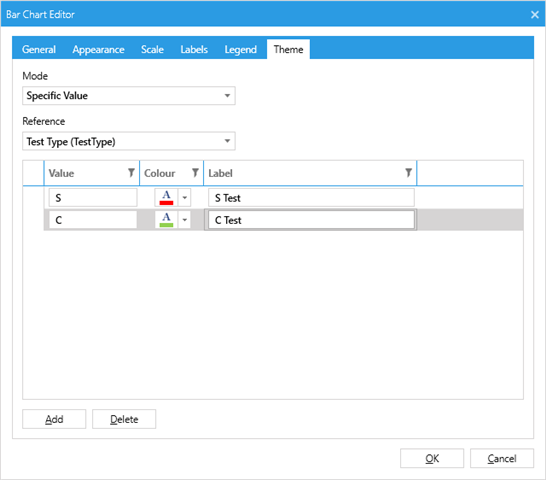Screen dimensions: 546x480
Task: Click the filter icon in Label column header
Action: (x=408, y=173)
